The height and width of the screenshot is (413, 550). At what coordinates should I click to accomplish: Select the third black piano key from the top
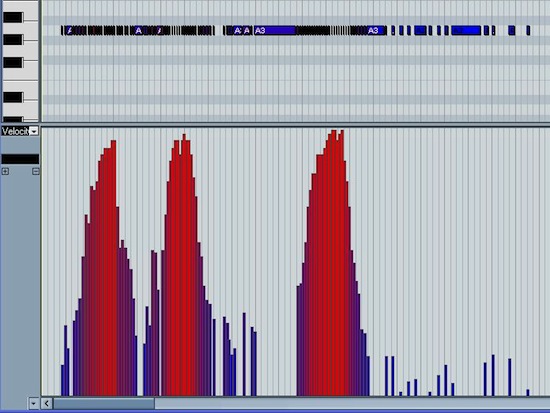tap(13, 63)
